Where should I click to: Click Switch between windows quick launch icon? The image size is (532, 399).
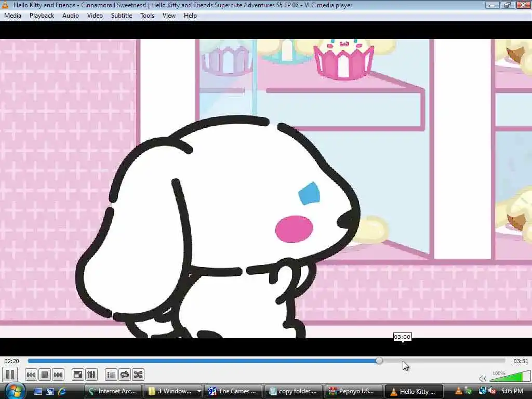click(50, 391)
